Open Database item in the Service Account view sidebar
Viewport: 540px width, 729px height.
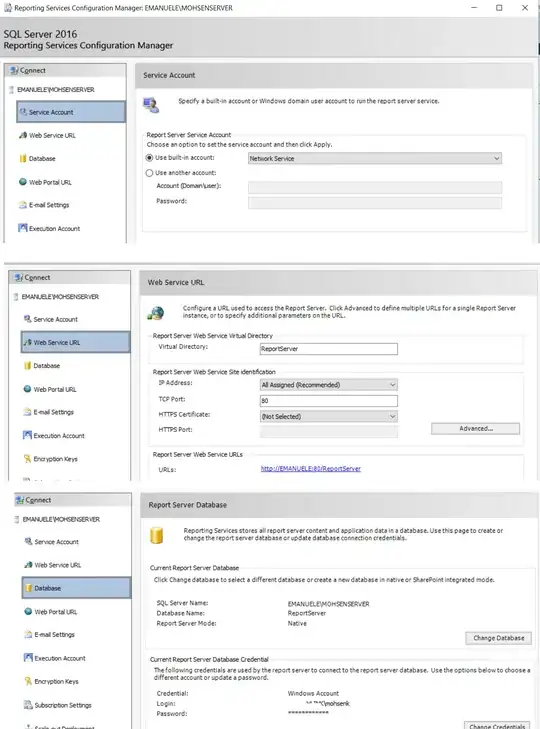(x=37, y=159)
